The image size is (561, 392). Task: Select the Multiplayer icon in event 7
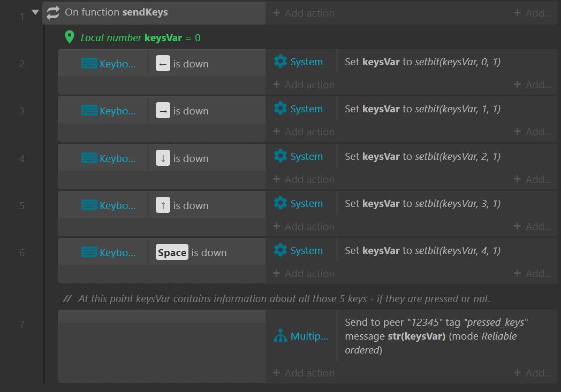[x=280, y=336]
